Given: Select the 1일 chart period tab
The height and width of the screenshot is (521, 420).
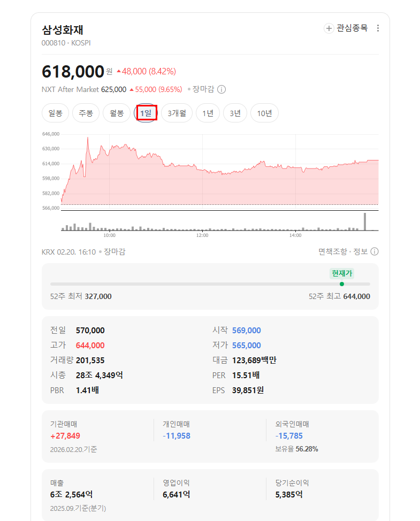Looking at the screenshot, I should (146, 113).
